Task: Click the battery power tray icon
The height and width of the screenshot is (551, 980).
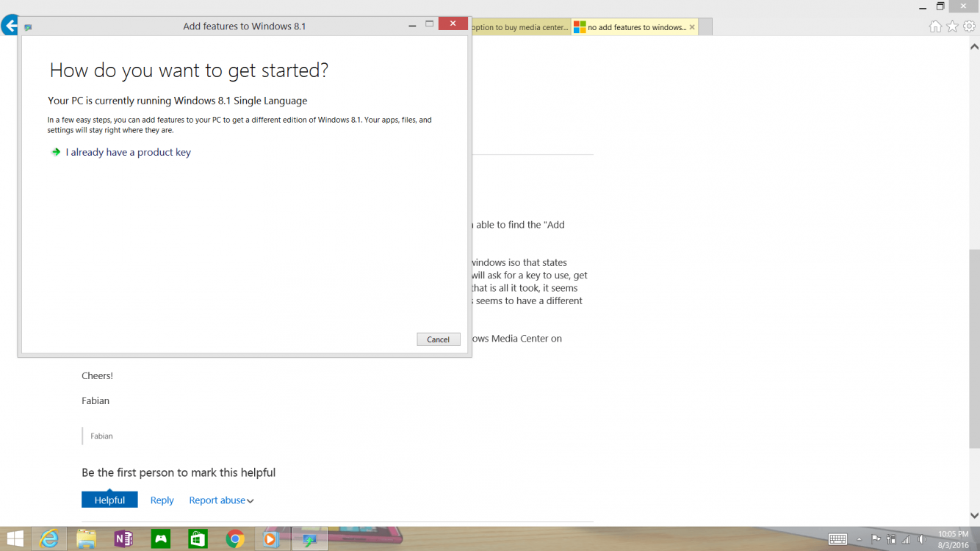Action: point(891,539)
